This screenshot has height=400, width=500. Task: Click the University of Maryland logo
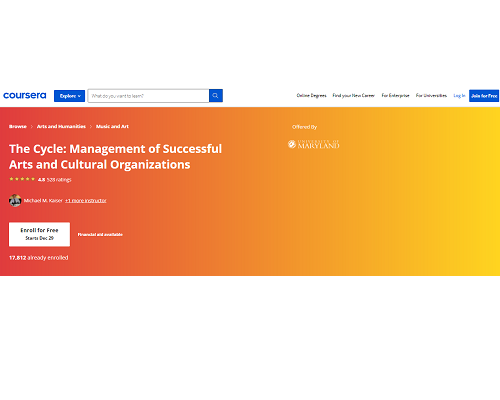(313, 144)
